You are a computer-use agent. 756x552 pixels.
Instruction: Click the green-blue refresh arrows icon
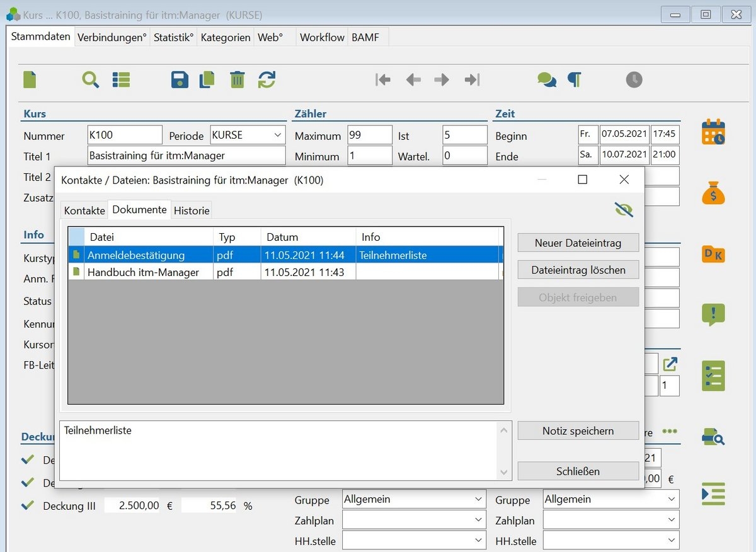pyautogui.click(x=266, y=79)
